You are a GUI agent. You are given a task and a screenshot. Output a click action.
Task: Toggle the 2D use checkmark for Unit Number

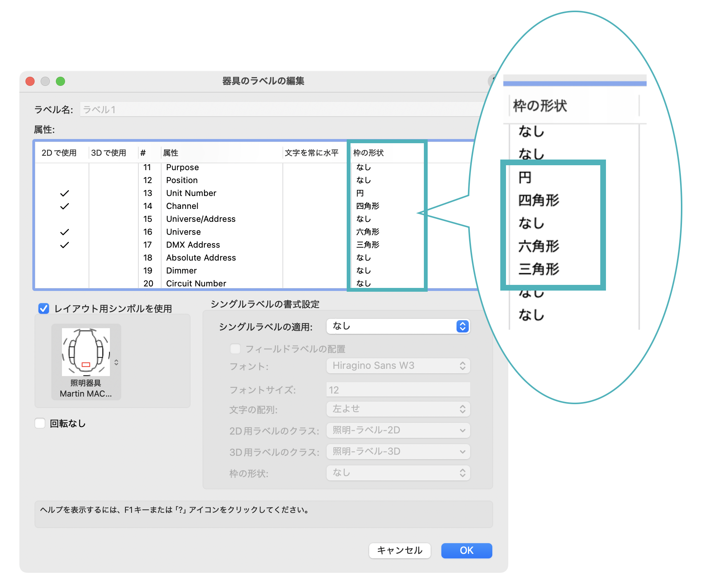pos(65,193)
